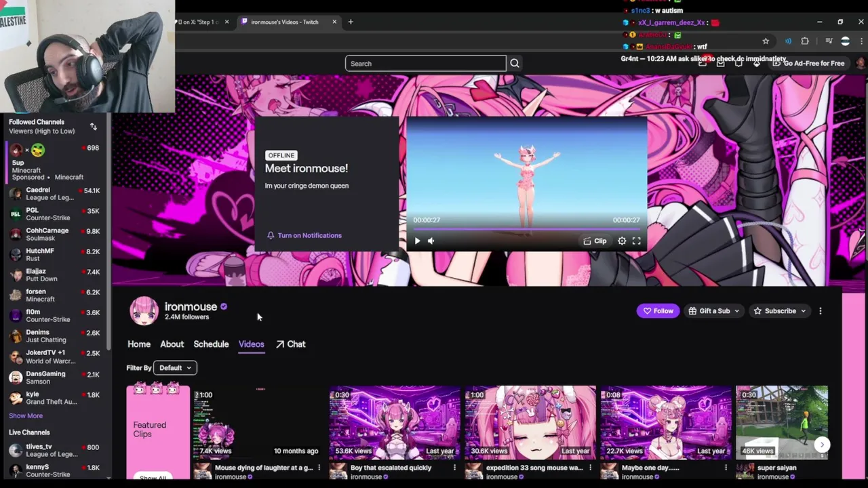Screen dimensions: 868x488
Task: Follow the ironmouse channel
Action: 658,311
